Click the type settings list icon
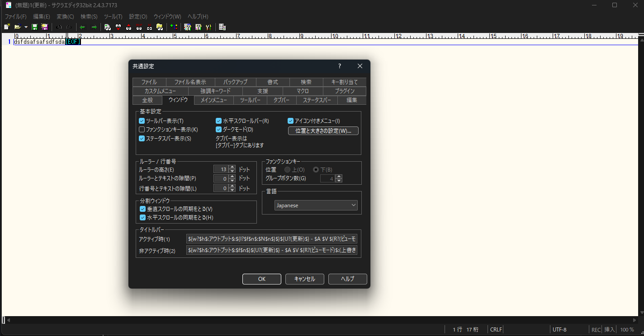This screenshot has width=644, height=336. click(x=188, y=27)
